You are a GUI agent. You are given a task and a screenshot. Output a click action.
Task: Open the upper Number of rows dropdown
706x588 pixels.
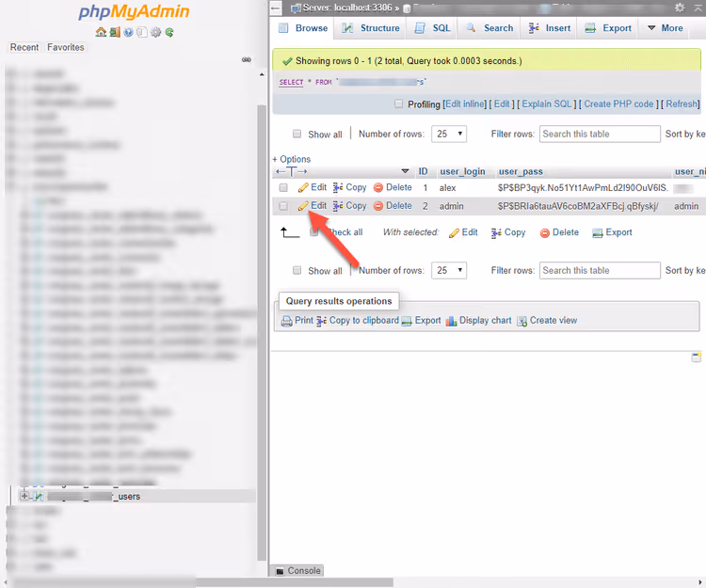449,134
